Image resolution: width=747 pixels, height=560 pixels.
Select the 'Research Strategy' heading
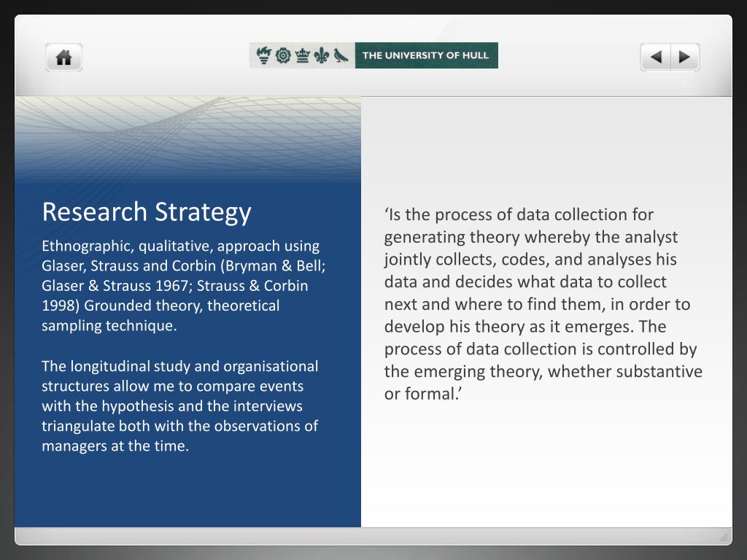pos(146,212)
